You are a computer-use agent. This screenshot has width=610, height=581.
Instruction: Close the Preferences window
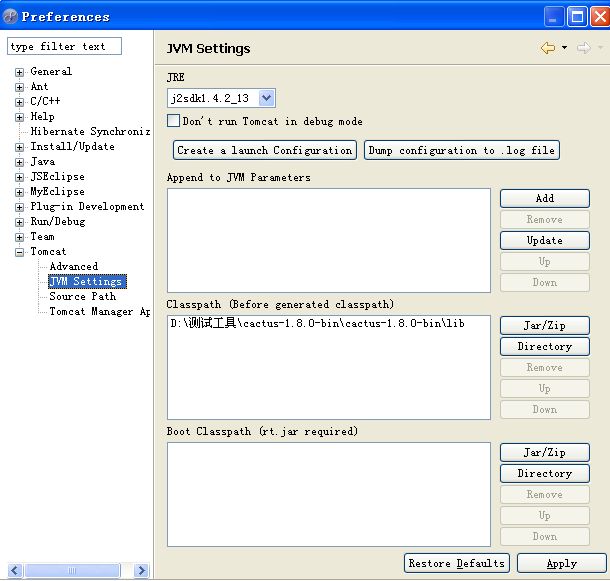[x=600, y=16]
